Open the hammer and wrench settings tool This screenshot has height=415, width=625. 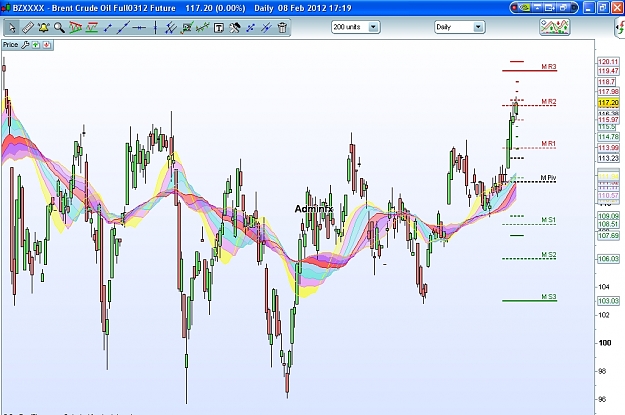234,28
